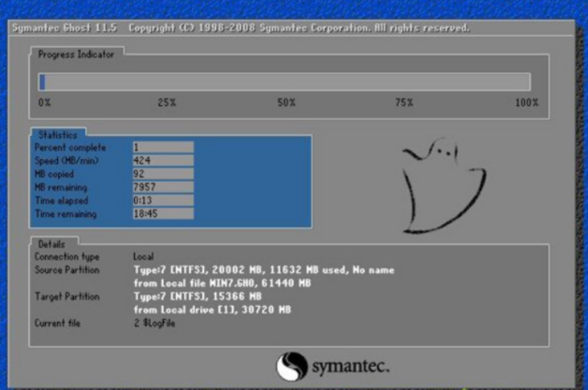Click the "Time remaining" label
The height and width of the screenshot is (390, 588).
pyautogui.click(x=66, y=214)
